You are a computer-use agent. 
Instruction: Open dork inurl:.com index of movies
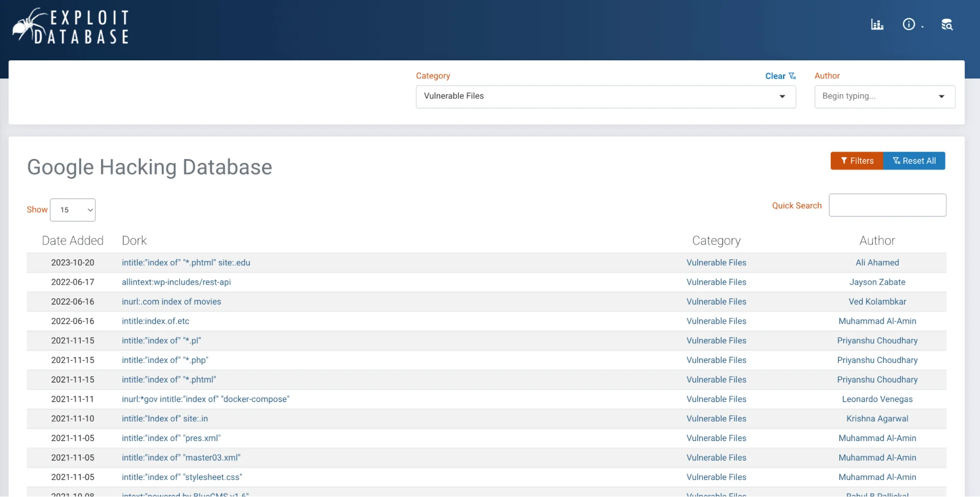point(171,302)
